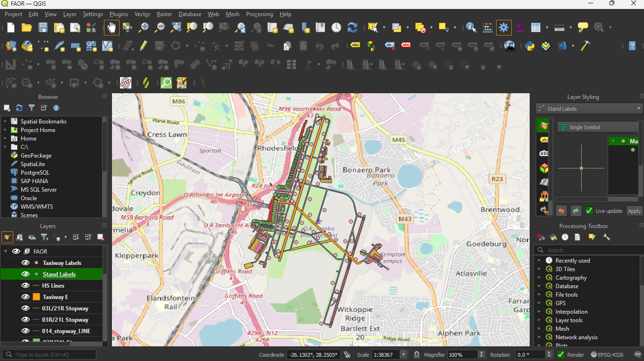
Task: Click the Save Project floppy icon
Action: pyautogui.click(x=43, y=27)
